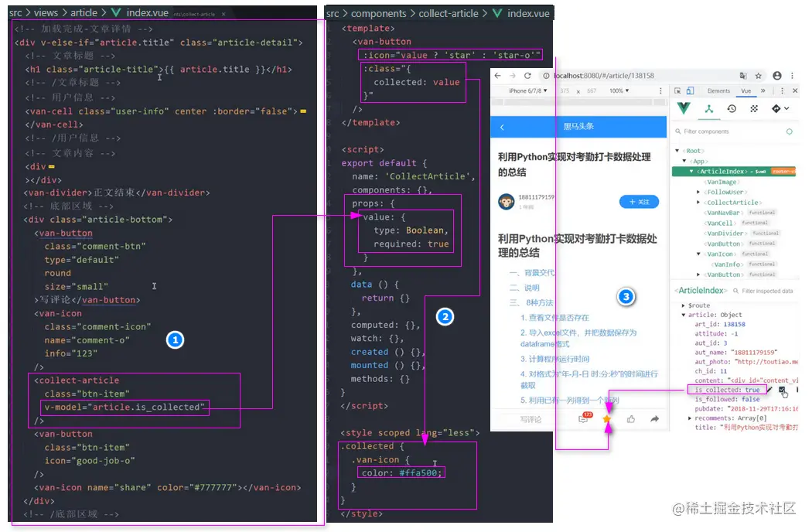Collapse the Root component node
Viewport: 812px width, 532px height.
(677, 151)
